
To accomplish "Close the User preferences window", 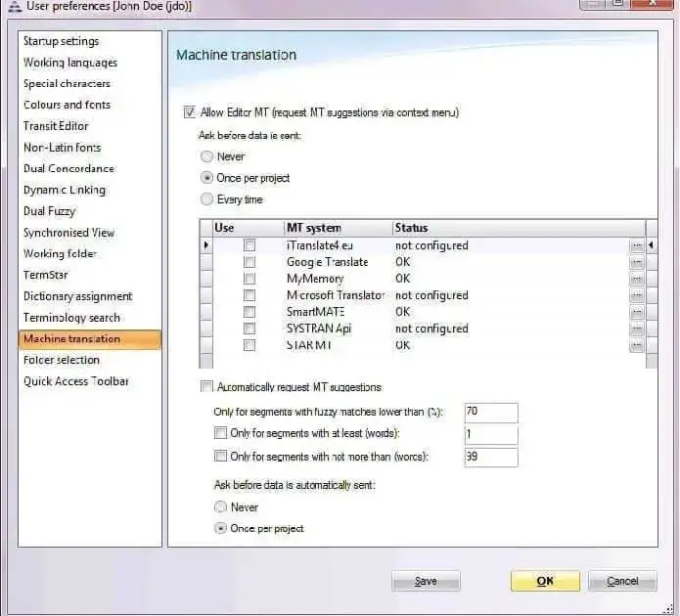I will [x=653, y=4].
